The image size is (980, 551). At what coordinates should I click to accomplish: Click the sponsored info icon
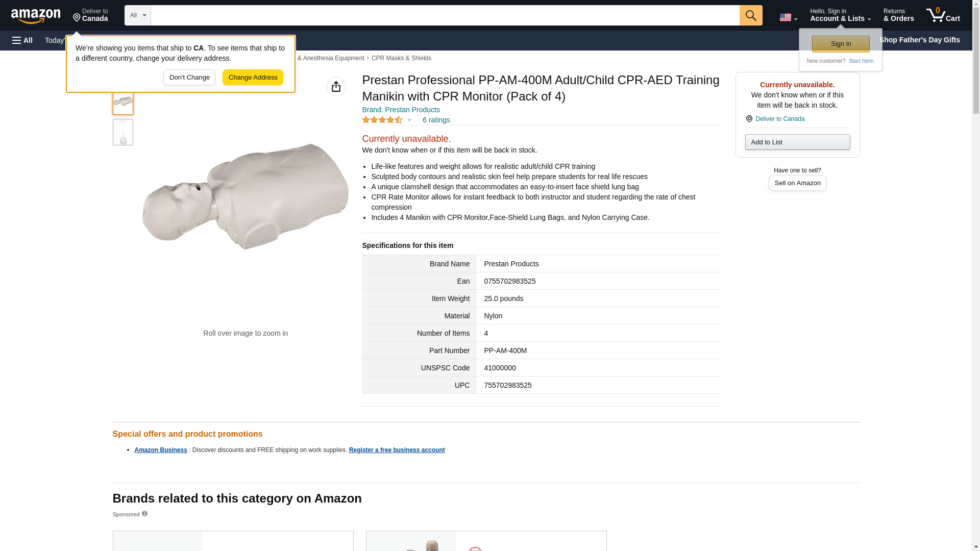click(x=144, y=514)
